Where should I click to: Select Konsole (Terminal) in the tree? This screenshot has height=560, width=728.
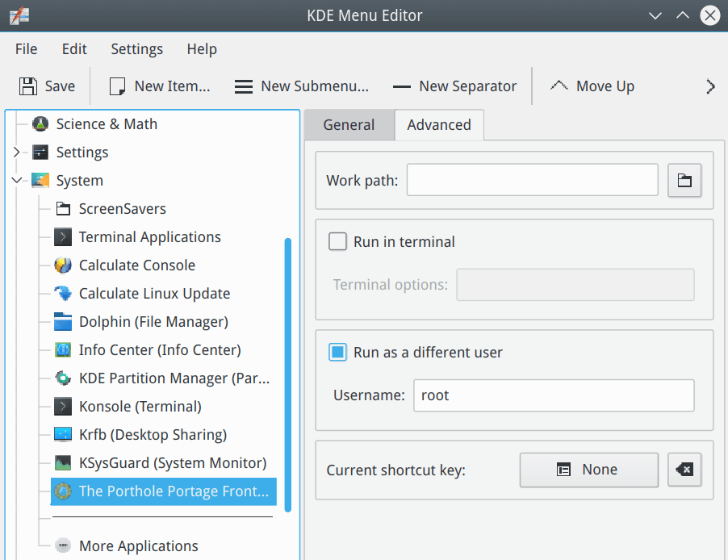point(140,407)
